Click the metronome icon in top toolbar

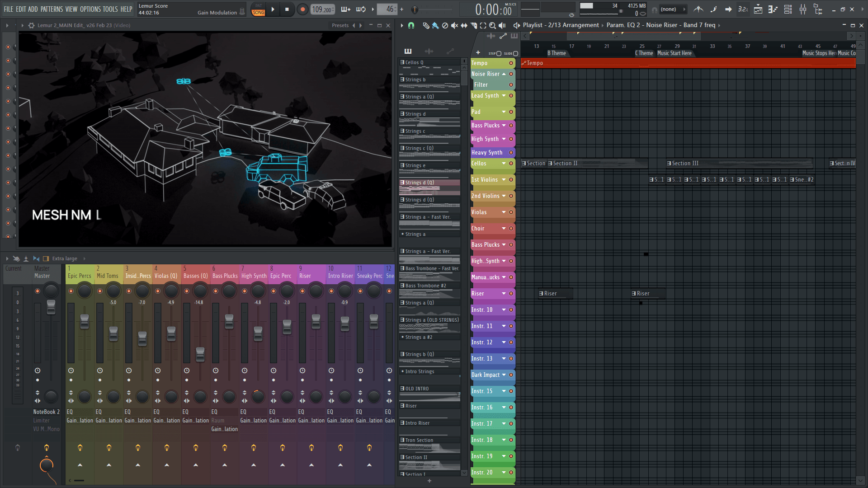698,9
